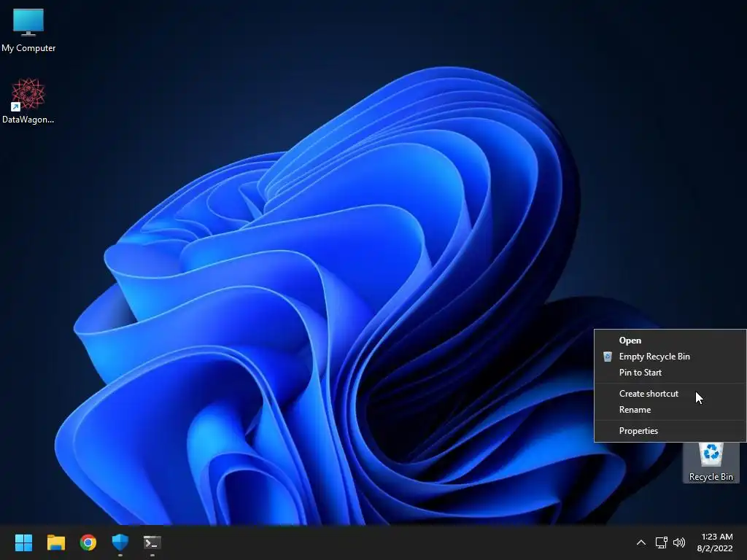Select the Recycle Bin desktop icon

point(711,462)
